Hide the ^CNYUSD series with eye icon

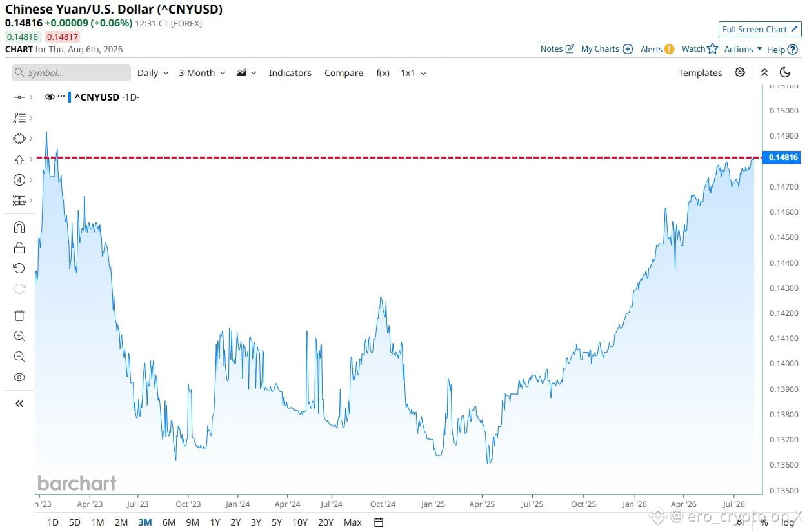pyautogui.click(x=50, y=97)
